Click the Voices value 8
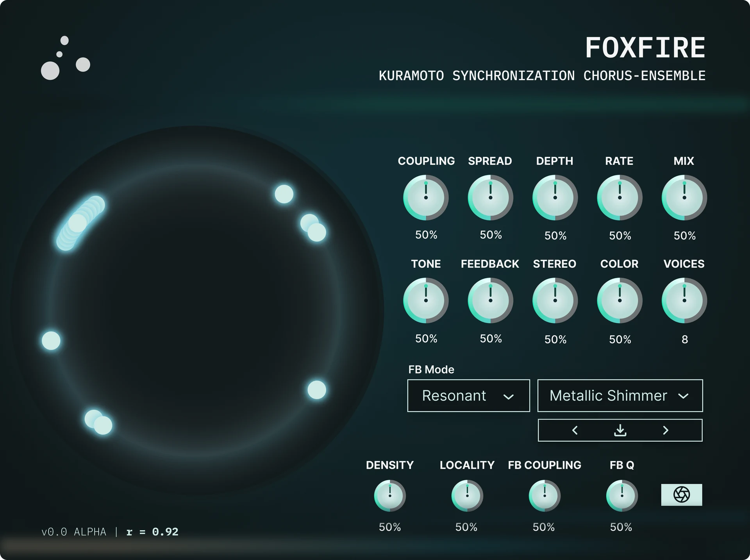The width and height of the screenshot is (750, 560). pyautogui.click(x=685, y=340)
